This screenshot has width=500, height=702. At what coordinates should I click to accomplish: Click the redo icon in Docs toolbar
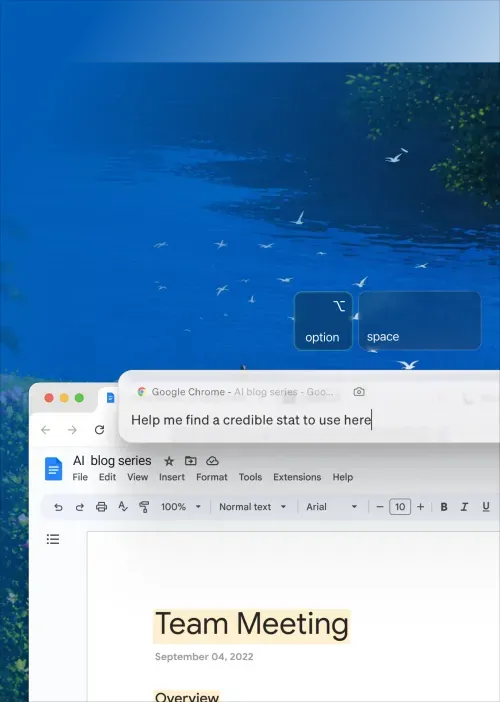click(x=80, y=507)
